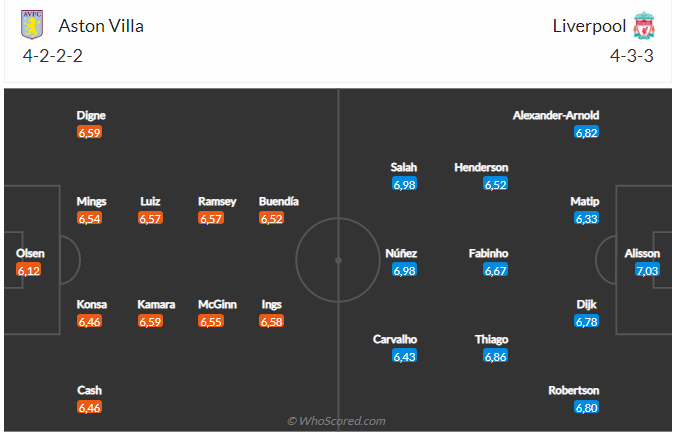Click the Liverpool club crest

[x=643, y=26]
